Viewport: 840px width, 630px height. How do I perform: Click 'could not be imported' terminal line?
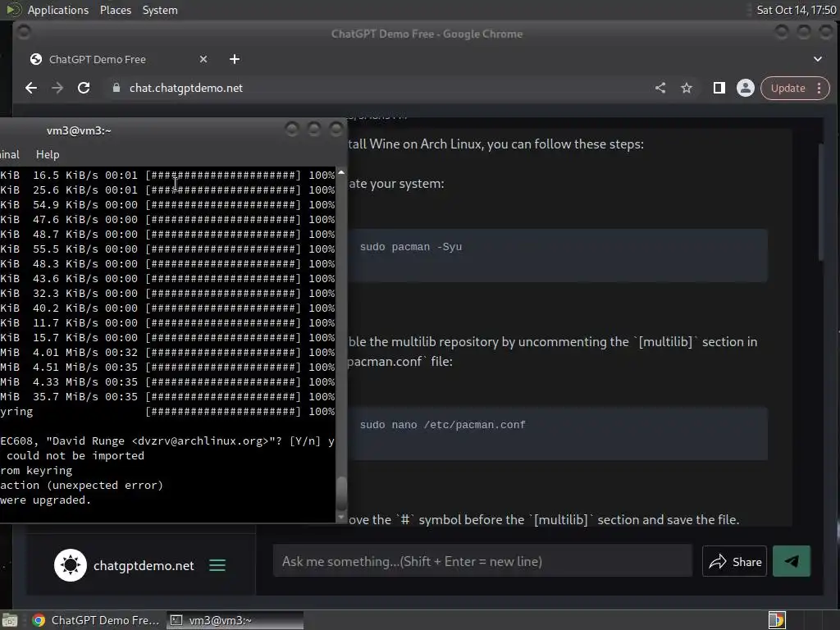[75, 455]
